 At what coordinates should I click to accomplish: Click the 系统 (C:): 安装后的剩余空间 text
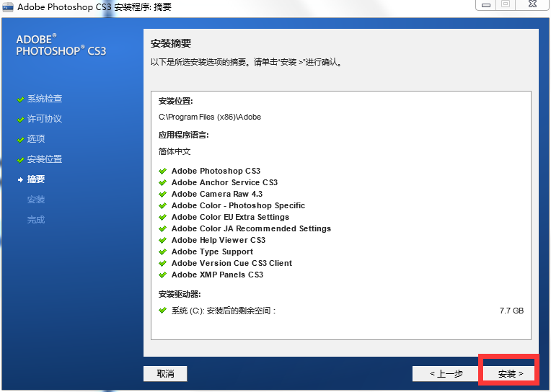(224, 311)
